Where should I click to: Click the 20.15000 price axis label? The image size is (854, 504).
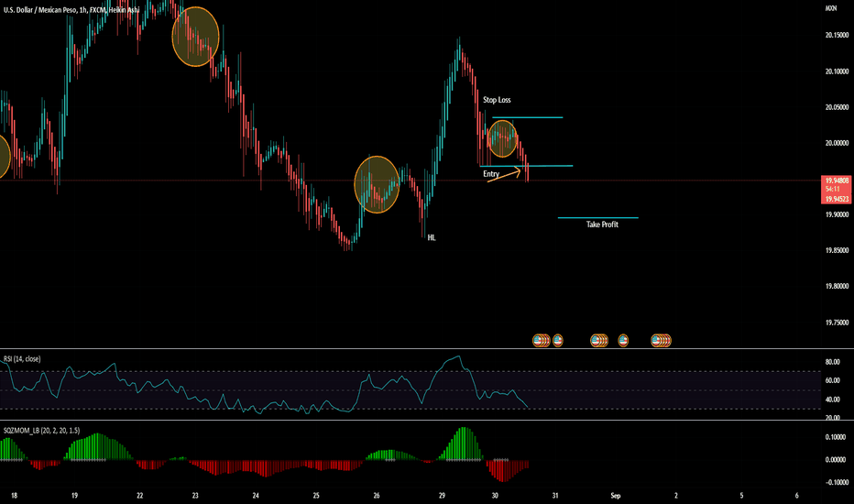point(837,35)
